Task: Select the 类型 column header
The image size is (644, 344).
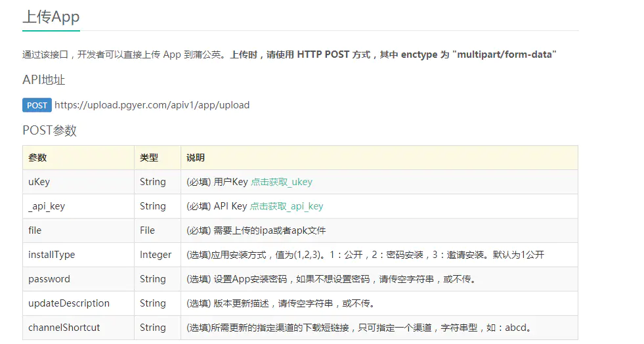Action: click(158, 158)
